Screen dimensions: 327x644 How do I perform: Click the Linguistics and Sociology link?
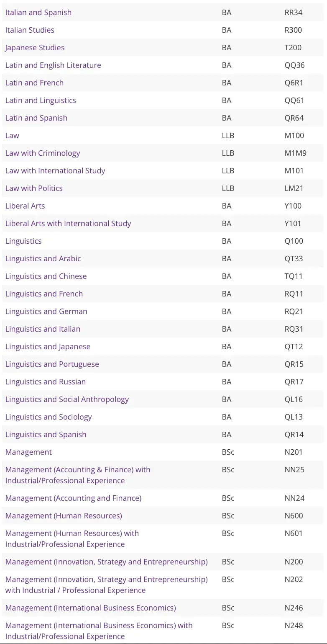tap(49, 417)
